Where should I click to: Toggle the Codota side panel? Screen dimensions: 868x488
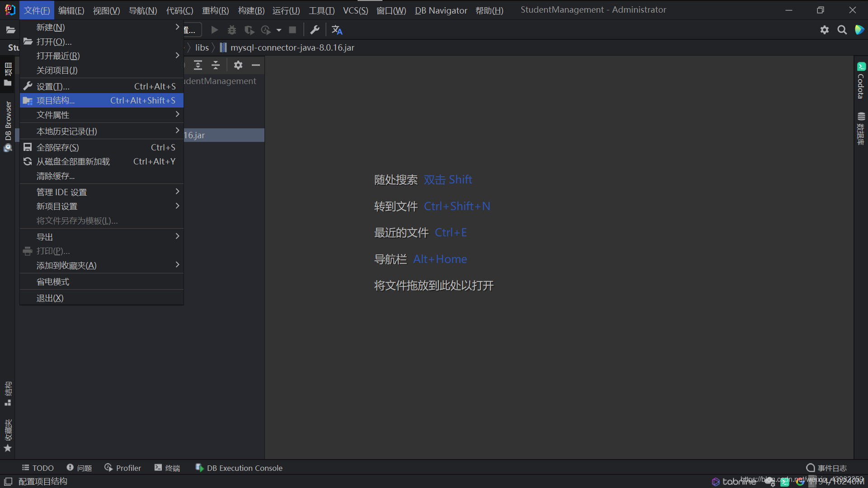click(x=861, y=80)
